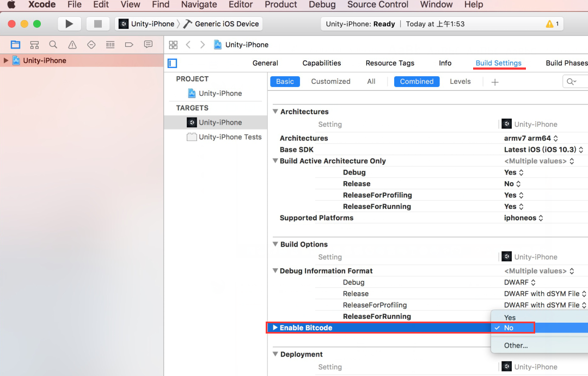Viewport: 588px width, 376px height.
Task: Choose Other… in Enable Bitcode popup
Action: point(540,346)
